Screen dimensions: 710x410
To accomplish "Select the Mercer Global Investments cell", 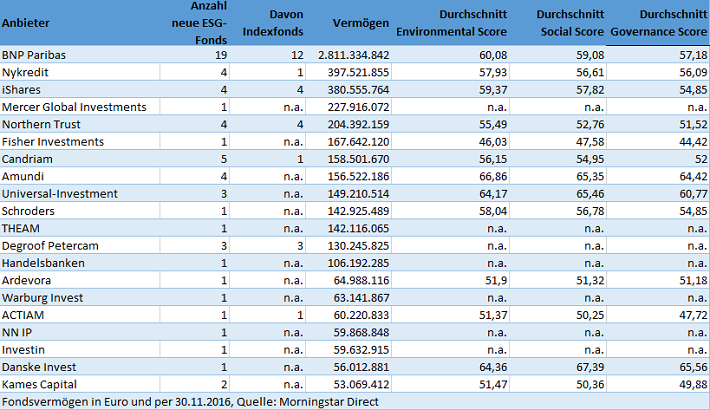I will [74, 106].
